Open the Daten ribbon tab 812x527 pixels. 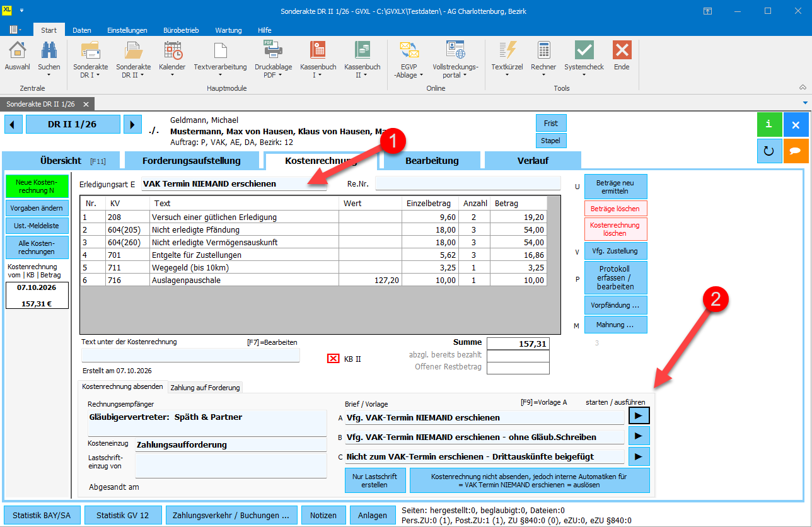pos(82,30)
